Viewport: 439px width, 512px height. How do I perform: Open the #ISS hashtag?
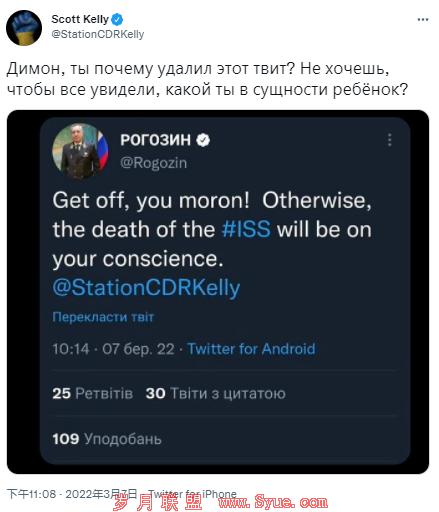click(x=246, y=229)
